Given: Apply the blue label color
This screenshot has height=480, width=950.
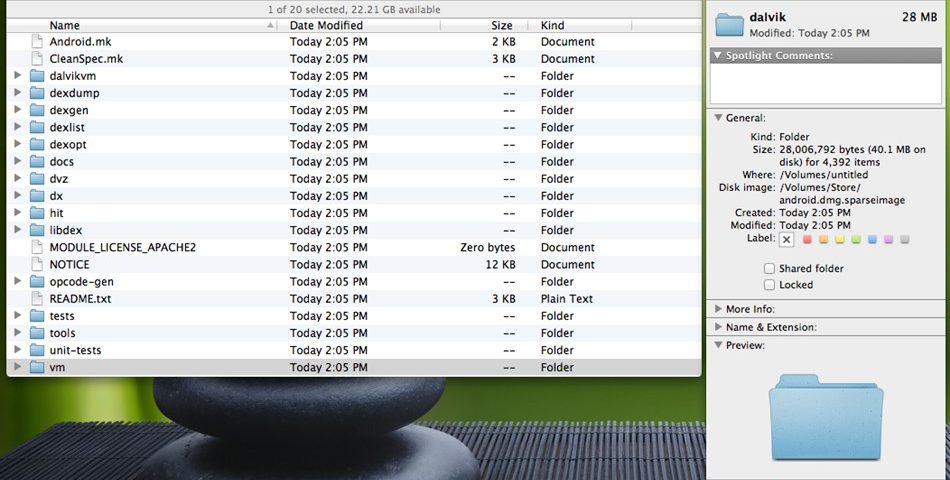Looking at the screenshot, I should click(872, 239).
